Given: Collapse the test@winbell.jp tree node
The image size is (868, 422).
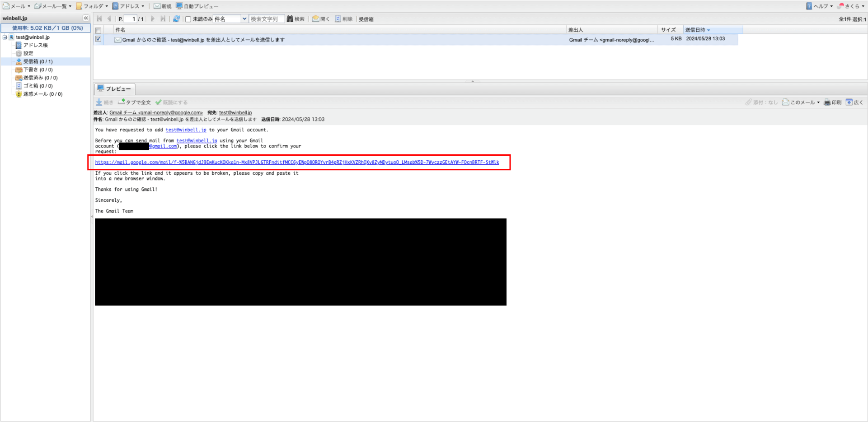Looking at the screenshot, I should [5, 37].
